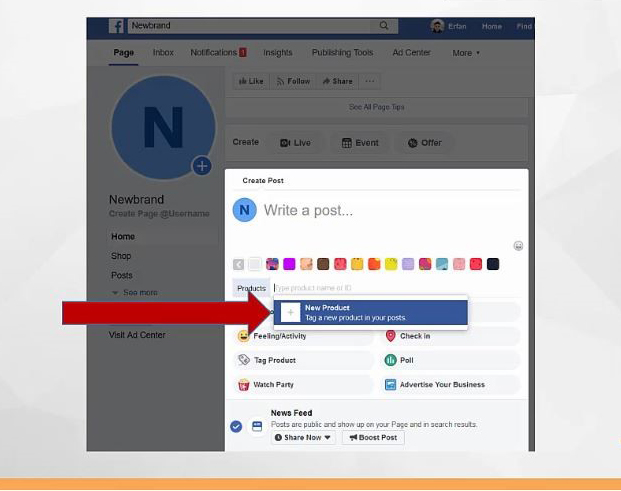Click the plus icon on profile picture
Viewport: 621px width, 491px height.
(202, 166)
